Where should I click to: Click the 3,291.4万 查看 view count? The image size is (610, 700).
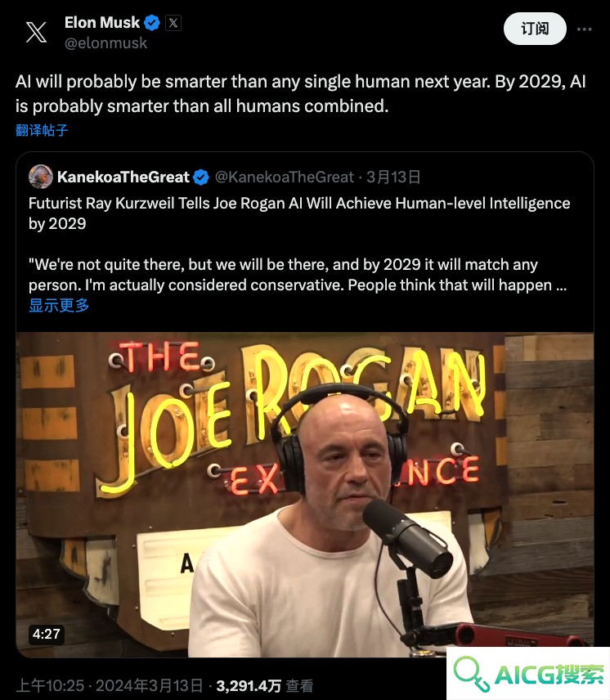click(265, 686)
